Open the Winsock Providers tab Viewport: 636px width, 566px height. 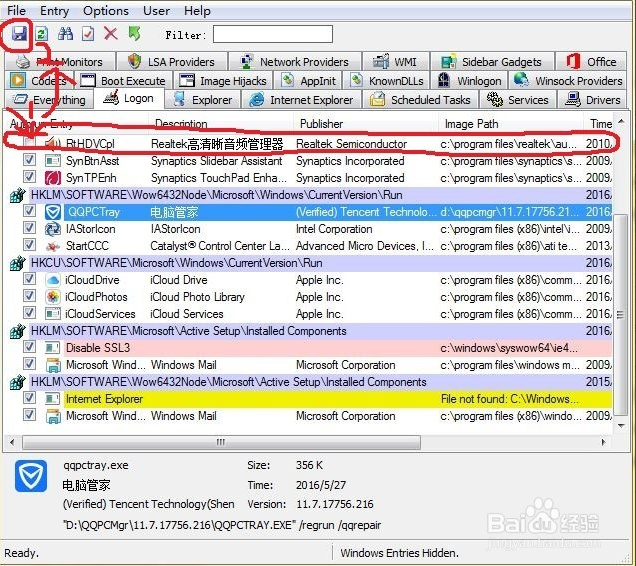click(567, 81)
